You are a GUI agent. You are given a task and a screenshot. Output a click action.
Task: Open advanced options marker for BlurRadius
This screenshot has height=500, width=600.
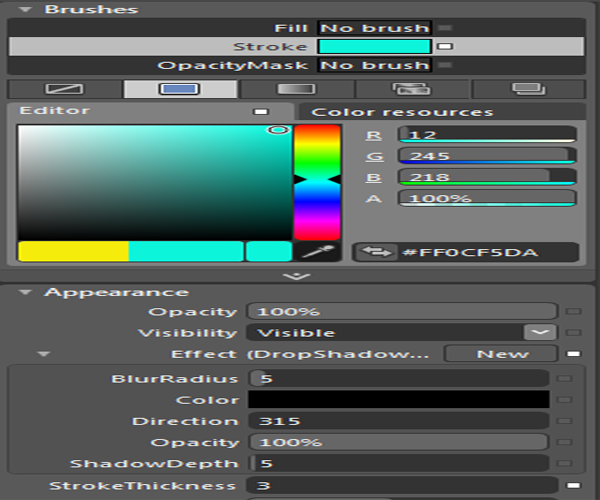tap(564, 379)
